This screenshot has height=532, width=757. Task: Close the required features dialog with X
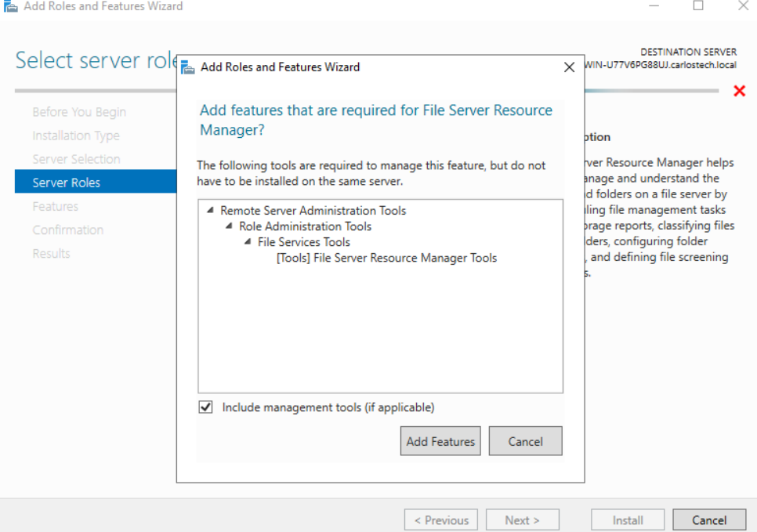570,67
